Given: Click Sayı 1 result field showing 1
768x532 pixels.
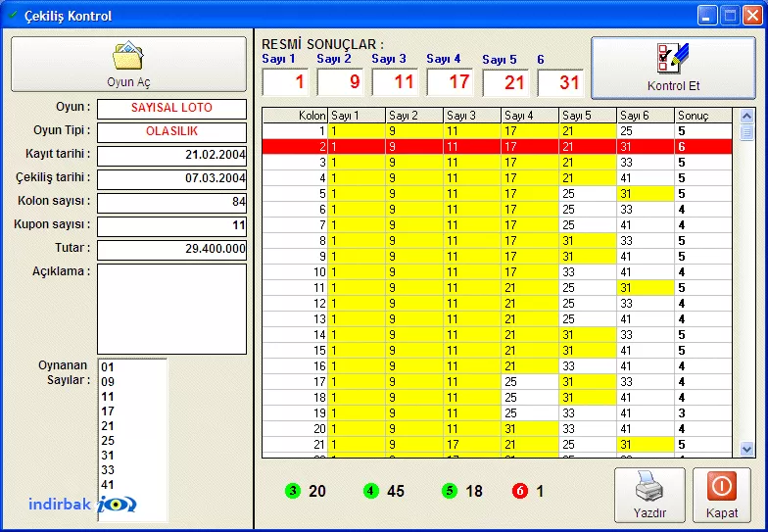Looking at the screenshot, I should point(286,82).
